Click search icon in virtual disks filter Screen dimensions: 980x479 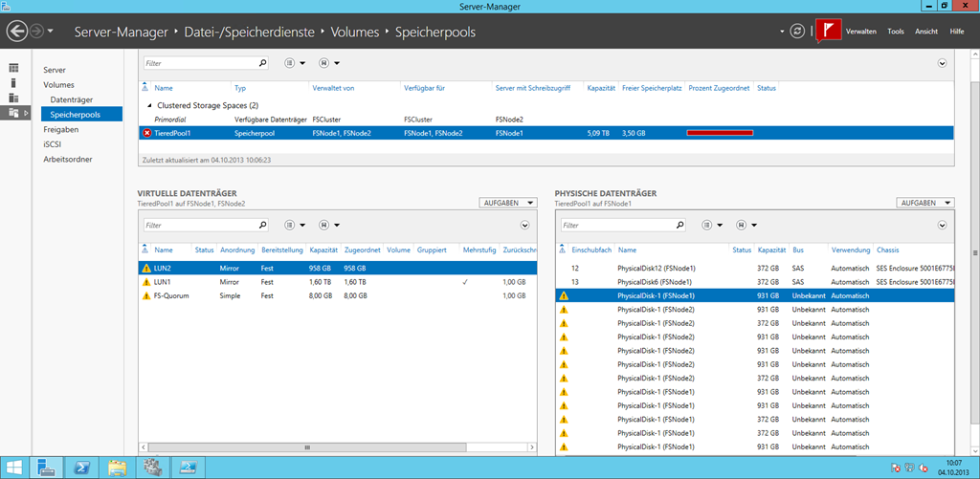point(263,225)
